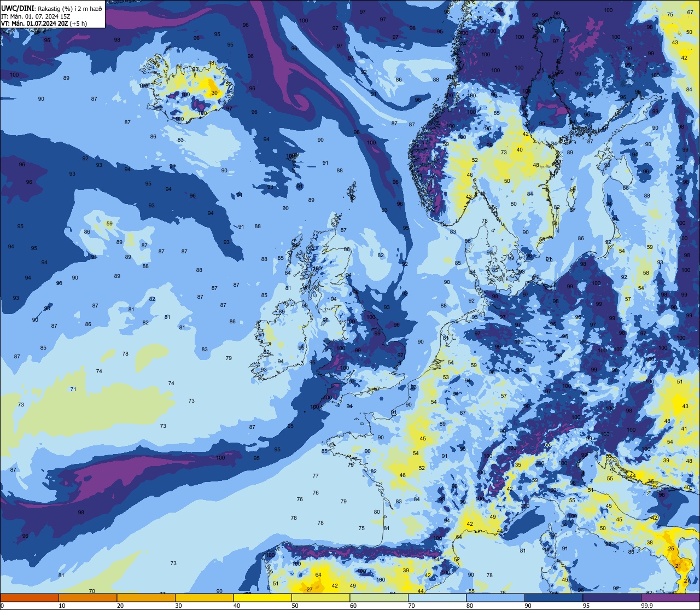700x610 pixels.
Task: Click the '64' value over northern Spain
Action: tap(318, 575)
